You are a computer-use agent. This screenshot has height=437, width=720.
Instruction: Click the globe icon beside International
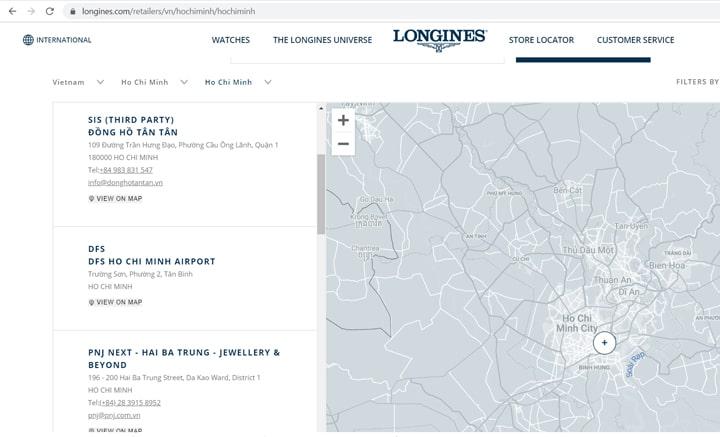click(x=28, y=40)
